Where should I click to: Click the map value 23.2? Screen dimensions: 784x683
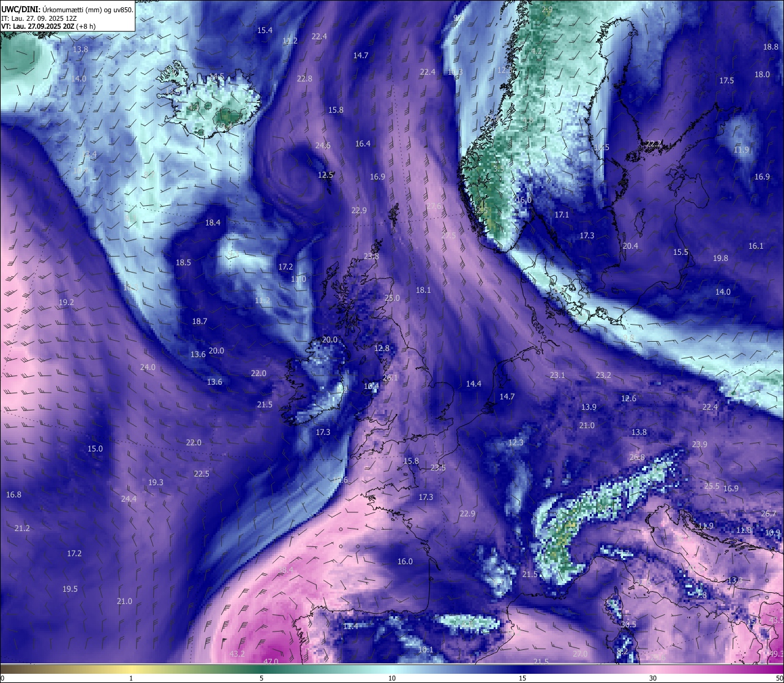click(x=603, y=375)
